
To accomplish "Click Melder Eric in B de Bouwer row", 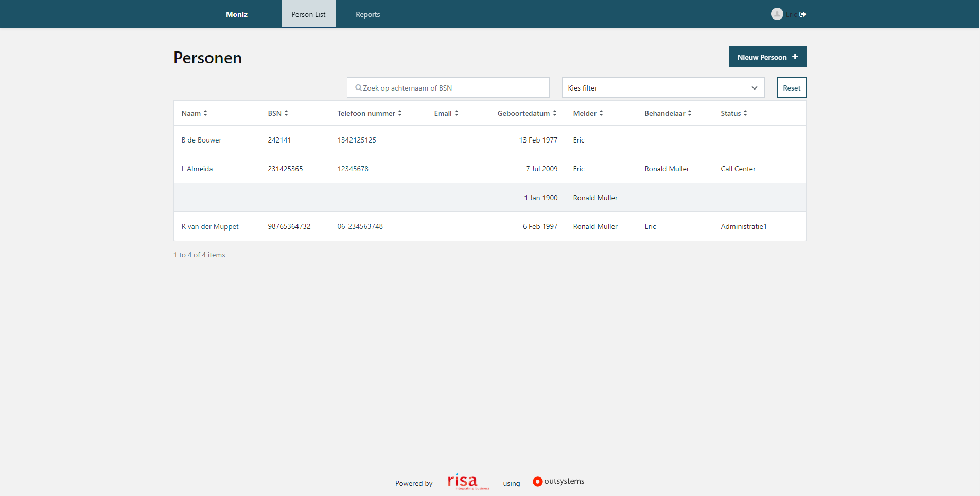I will [x=579, y=140].
